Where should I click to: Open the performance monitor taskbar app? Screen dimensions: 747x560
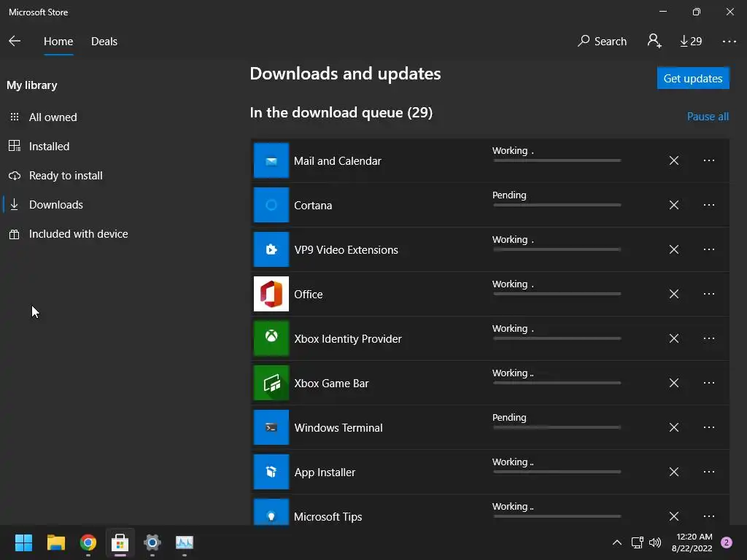[185, 542]
